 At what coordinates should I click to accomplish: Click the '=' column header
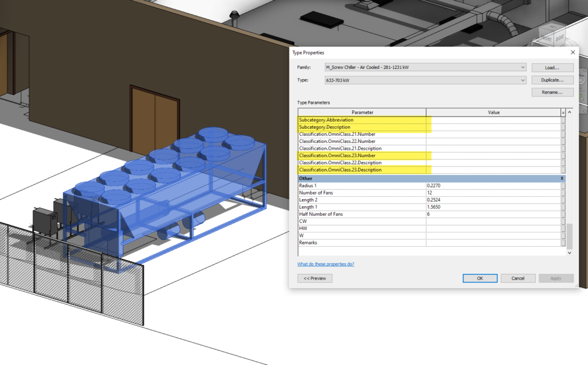click(563, 112)
